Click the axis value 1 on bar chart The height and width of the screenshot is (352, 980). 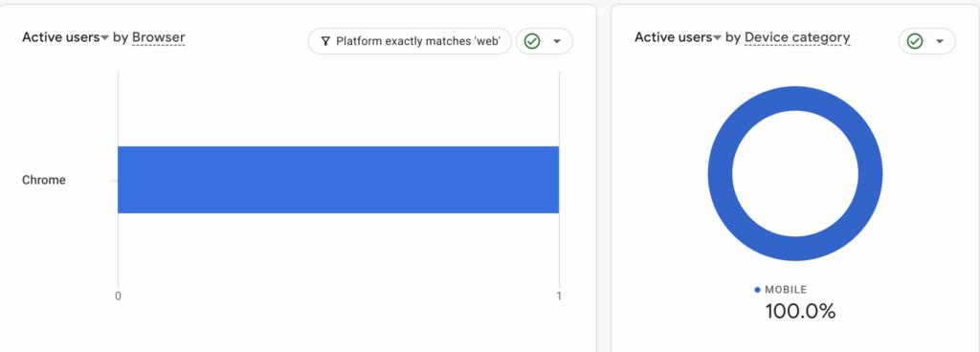[x=559, y=296]
